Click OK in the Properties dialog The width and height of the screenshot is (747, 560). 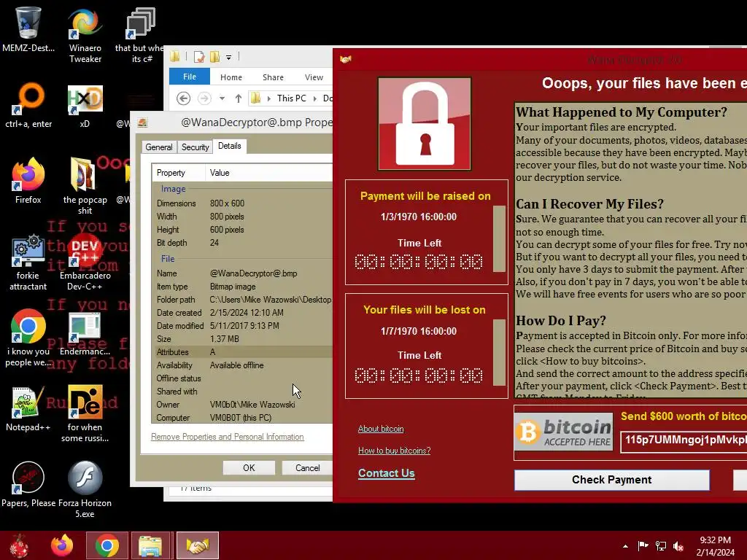pyautogui.click(x=249, y=467)
